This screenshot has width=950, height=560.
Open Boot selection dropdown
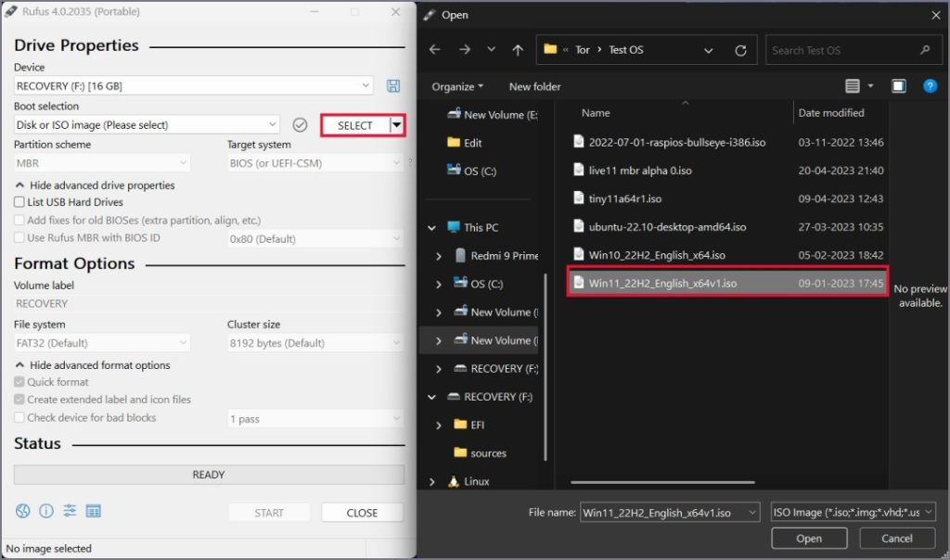(x=147, y=125)
